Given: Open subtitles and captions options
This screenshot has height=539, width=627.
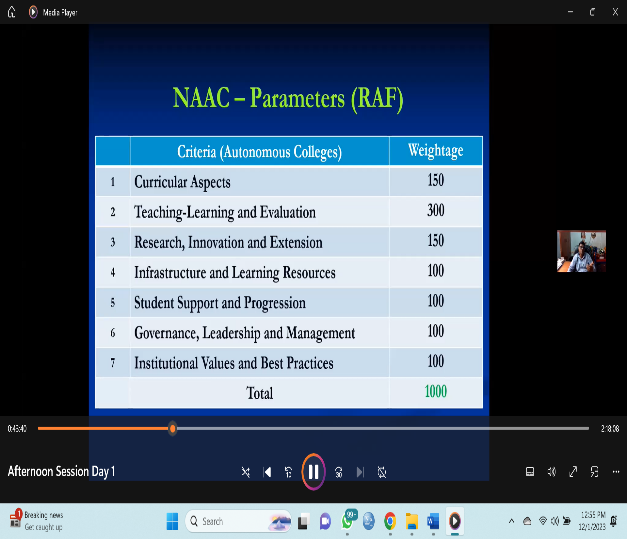Looking at the screenshot, I should pyautogui.click(x=530, y=472).
